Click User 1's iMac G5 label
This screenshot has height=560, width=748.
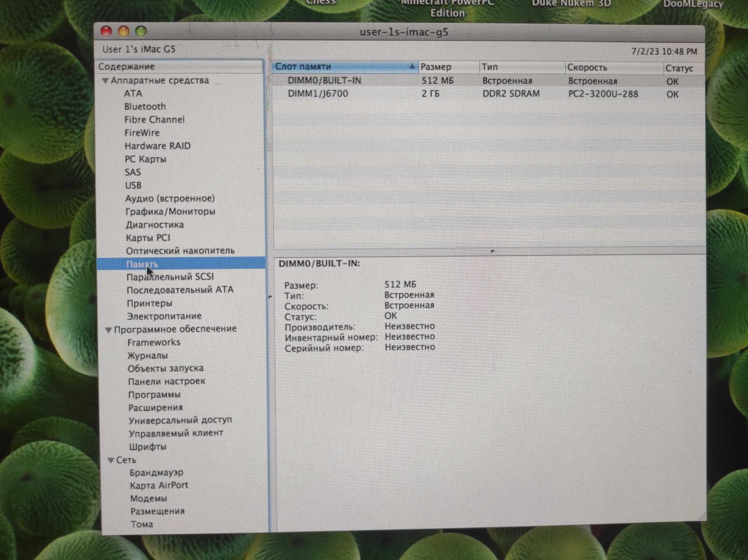pos(139,49)
